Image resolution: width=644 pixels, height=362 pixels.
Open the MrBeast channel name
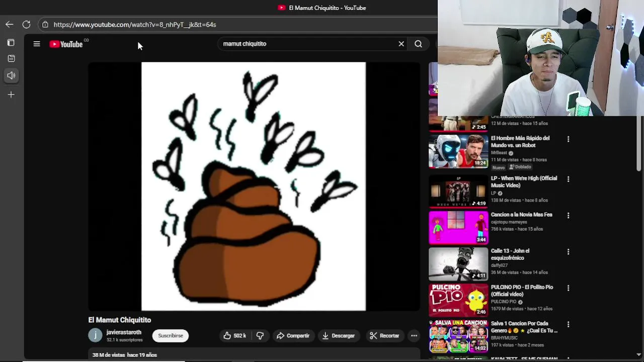point(499,153)
